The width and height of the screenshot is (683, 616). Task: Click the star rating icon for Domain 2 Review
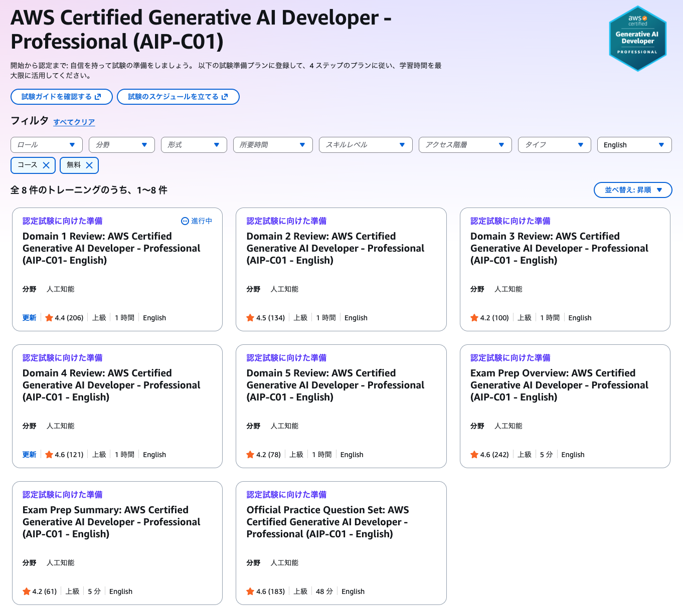[250, 318]
